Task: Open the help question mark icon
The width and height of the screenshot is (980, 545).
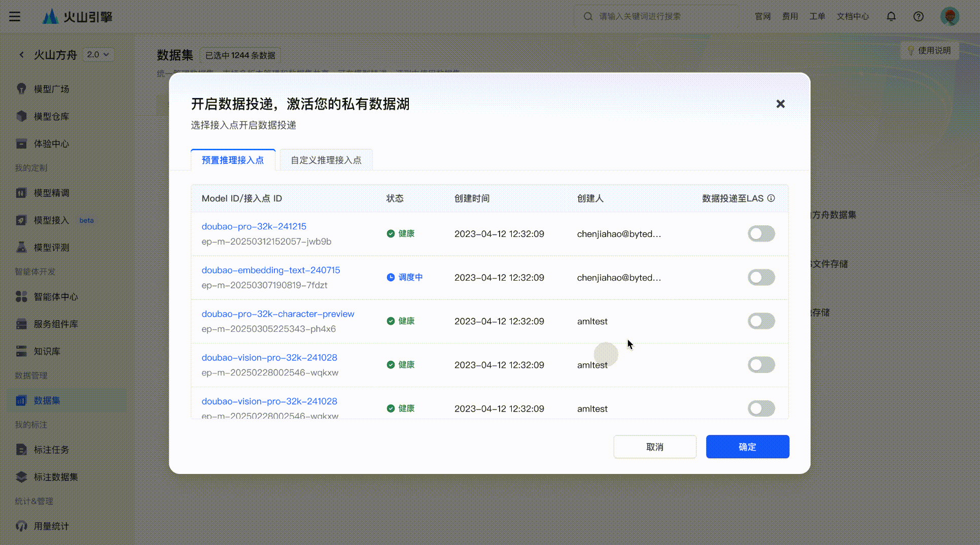Action: pos(918,16)
